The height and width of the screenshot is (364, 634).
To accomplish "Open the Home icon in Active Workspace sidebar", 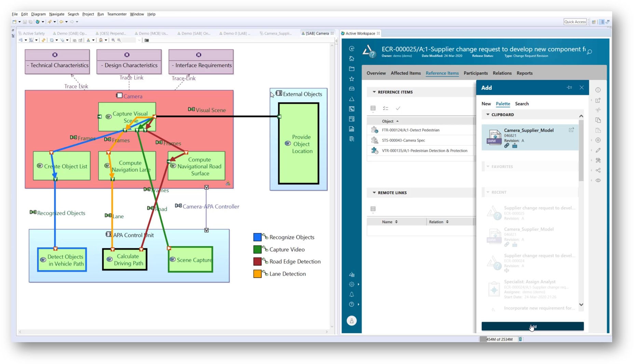I will [351, 59].
